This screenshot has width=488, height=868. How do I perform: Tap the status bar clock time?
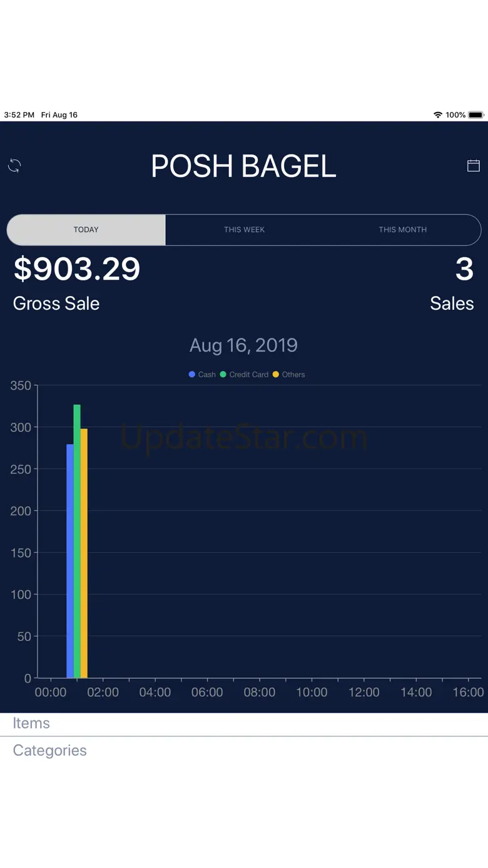point(19,115)
